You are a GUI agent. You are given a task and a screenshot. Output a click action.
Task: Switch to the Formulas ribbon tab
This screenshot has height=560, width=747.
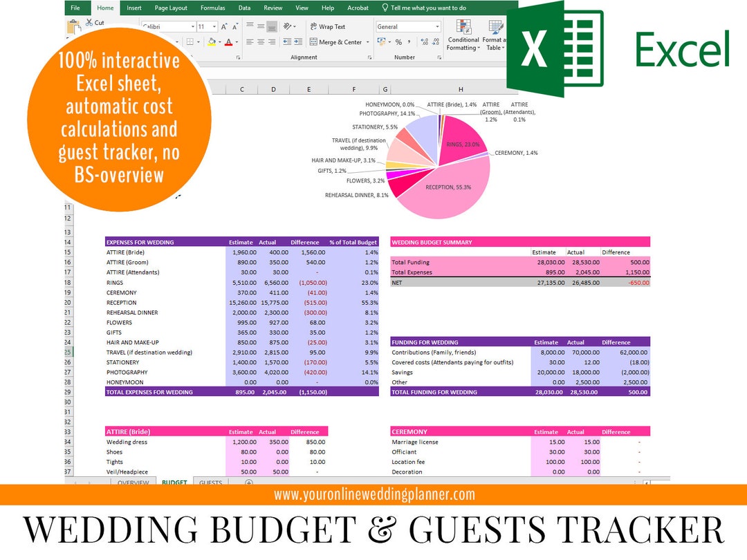click(212, 8)
